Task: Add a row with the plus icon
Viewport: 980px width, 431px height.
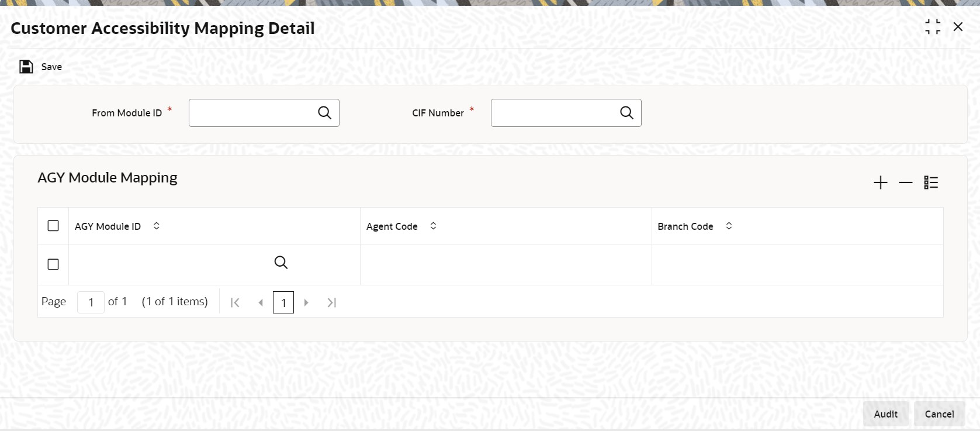Action: pos(880,182)
